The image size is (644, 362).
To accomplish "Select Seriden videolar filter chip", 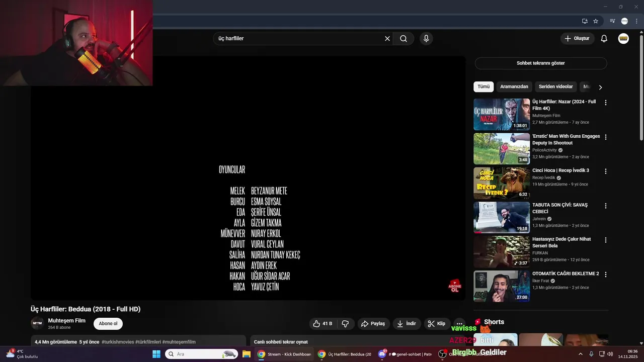I will click(556, 87).
